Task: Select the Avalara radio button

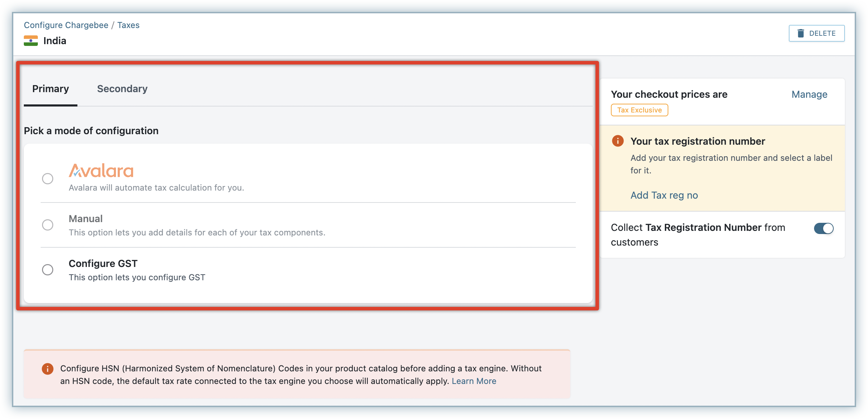Action: (x=48, y=179)
